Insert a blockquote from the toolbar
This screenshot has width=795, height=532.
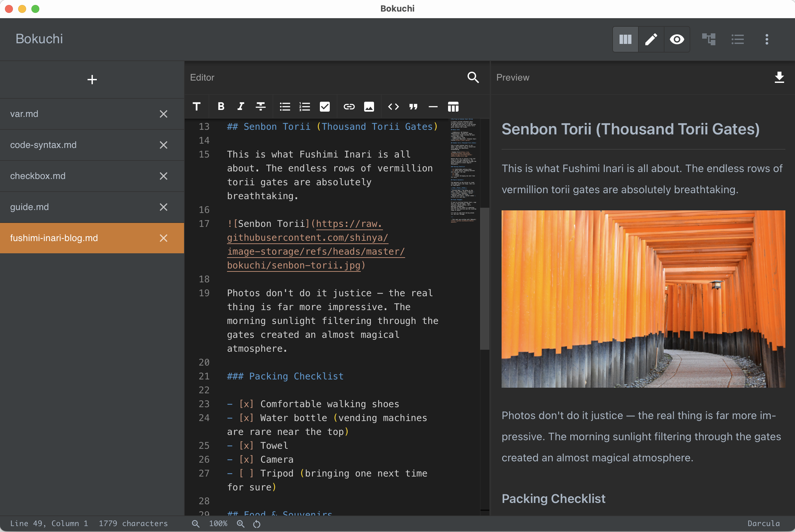pos(413,107)
